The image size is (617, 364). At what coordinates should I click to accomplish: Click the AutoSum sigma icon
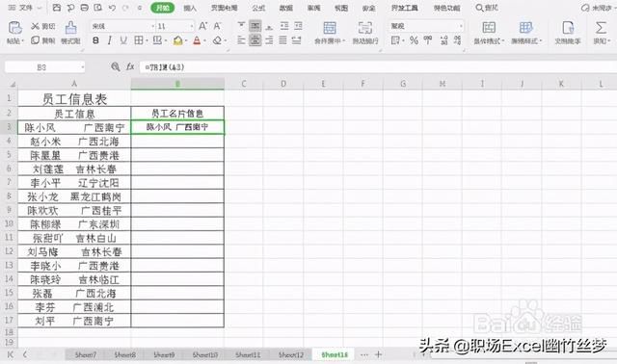coord(601,28)
